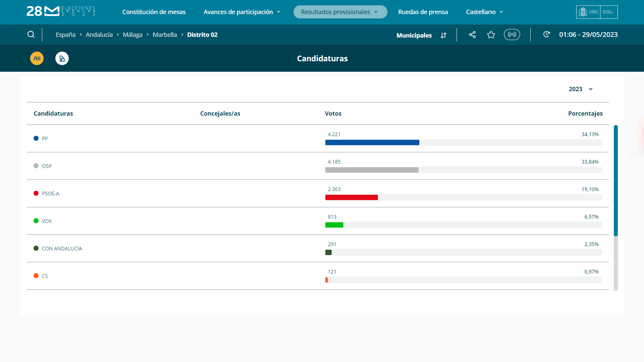Toggle Municipales sort order arrows

click(x=443, y=35)
